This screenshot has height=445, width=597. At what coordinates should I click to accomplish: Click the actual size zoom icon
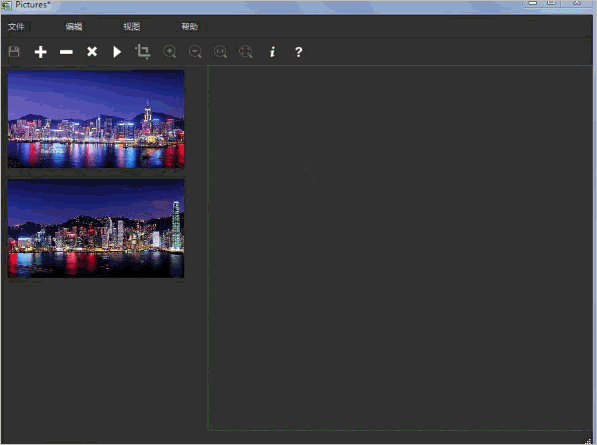[220, 51]
